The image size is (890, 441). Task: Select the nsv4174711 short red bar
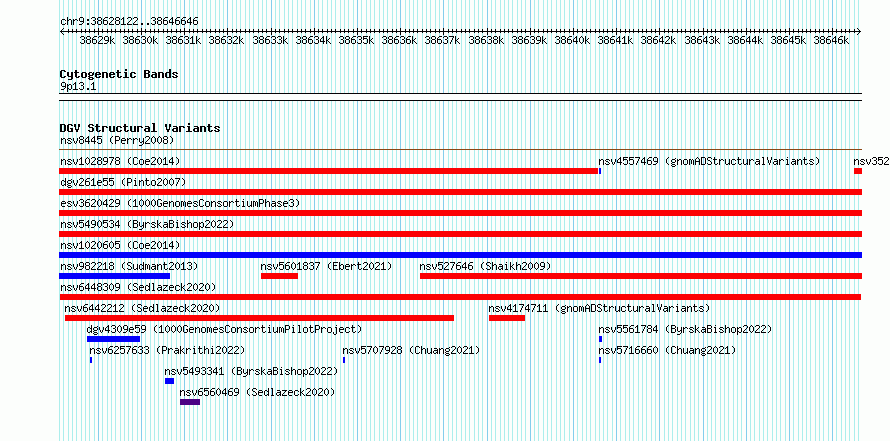[507, 318]
